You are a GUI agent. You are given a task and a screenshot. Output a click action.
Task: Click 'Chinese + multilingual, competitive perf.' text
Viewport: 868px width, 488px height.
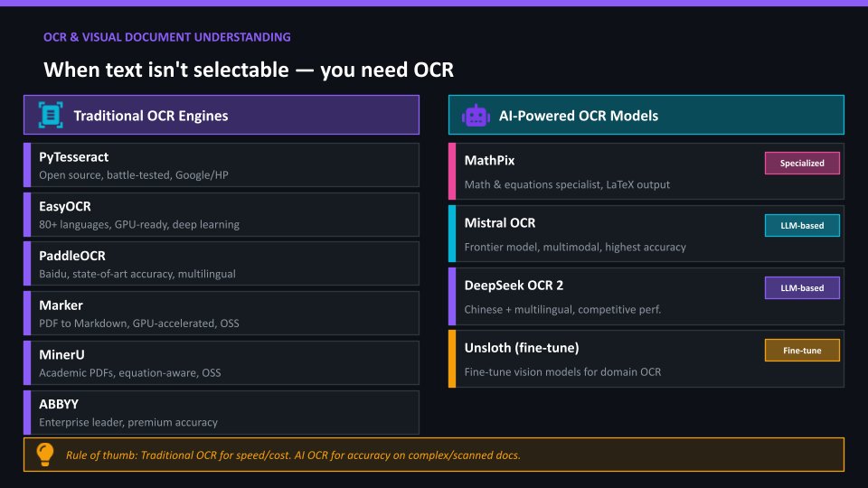pos(562,310)
